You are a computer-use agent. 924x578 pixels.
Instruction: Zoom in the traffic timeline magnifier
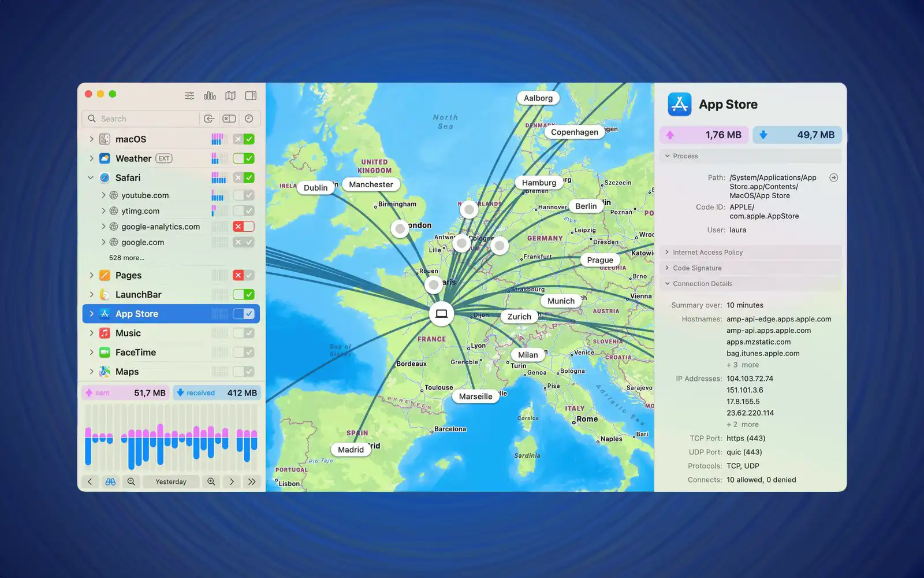211,481
